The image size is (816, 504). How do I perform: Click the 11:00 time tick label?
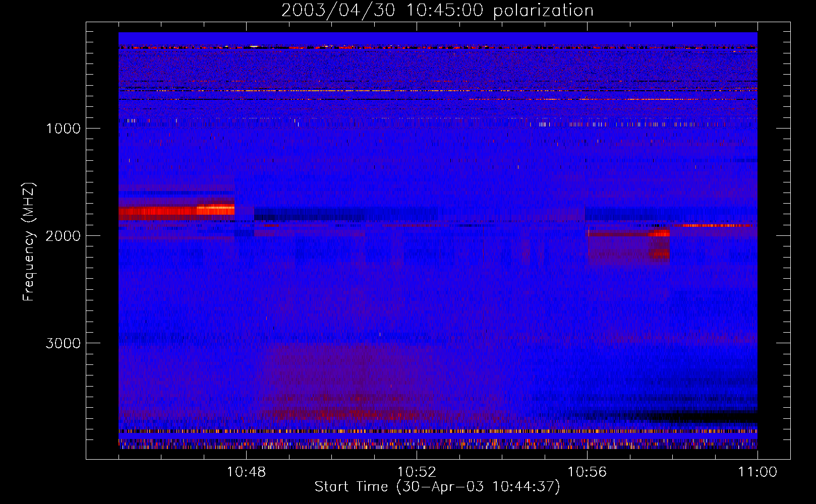click(x=757, y=472)
